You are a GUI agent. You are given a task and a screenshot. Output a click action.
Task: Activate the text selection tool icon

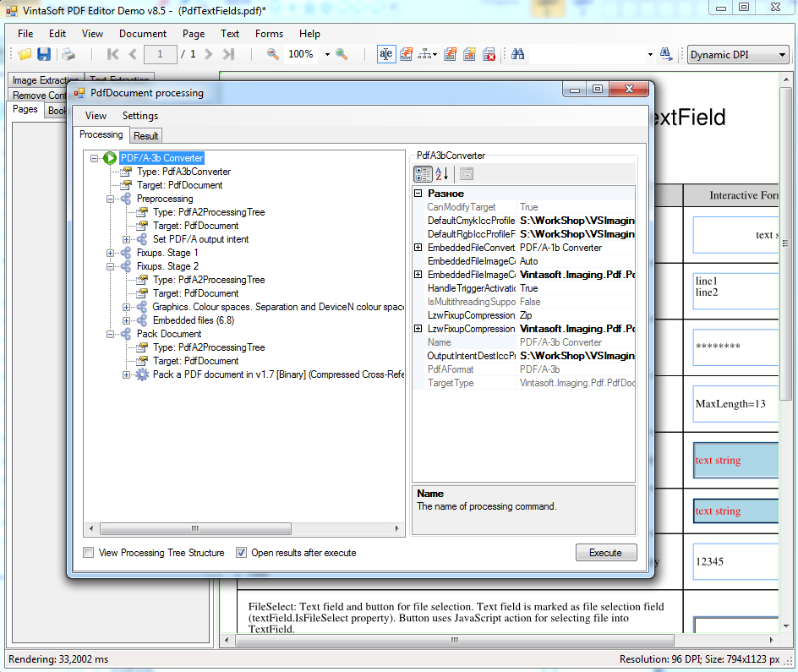pyautogui.click(x=385, y=54)
